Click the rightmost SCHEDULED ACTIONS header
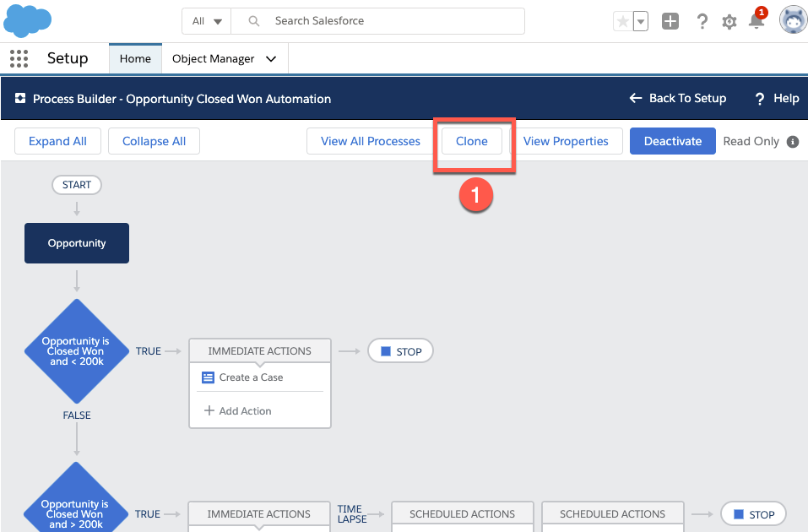Image resolution: width=808 pixels, height=532 pixels. tap(613, 514)
